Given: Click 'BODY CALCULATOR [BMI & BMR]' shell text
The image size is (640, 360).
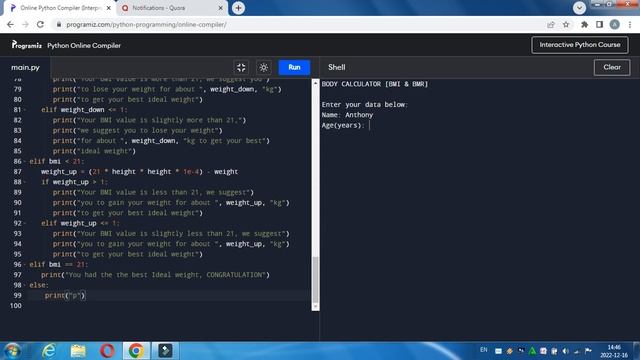Looking at the screenshot, I should [x=375, y=84].
